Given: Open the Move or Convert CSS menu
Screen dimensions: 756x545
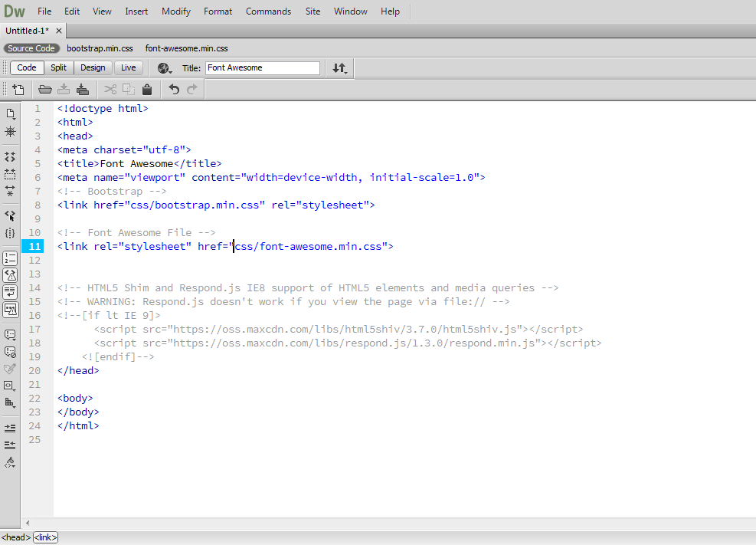Looking at the screenshot, I should (x=10, y=402).
